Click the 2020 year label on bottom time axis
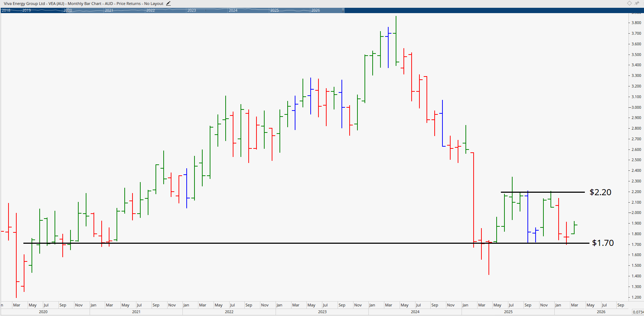 pos(43,312)
